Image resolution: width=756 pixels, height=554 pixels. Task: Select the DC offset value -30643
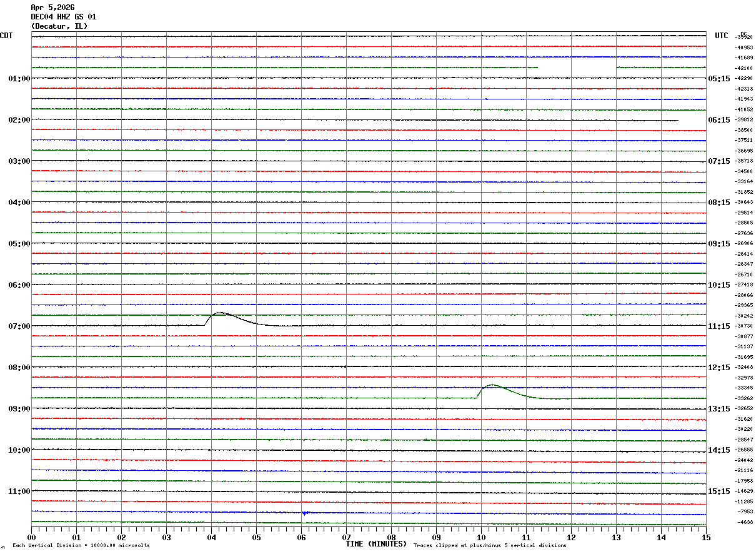click(x=744, y=202)
